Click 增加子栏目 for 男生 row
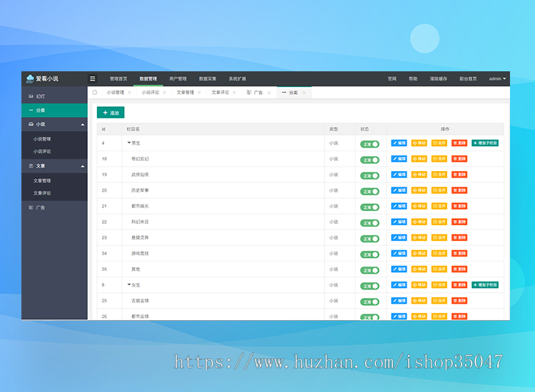 coord(485,143)
